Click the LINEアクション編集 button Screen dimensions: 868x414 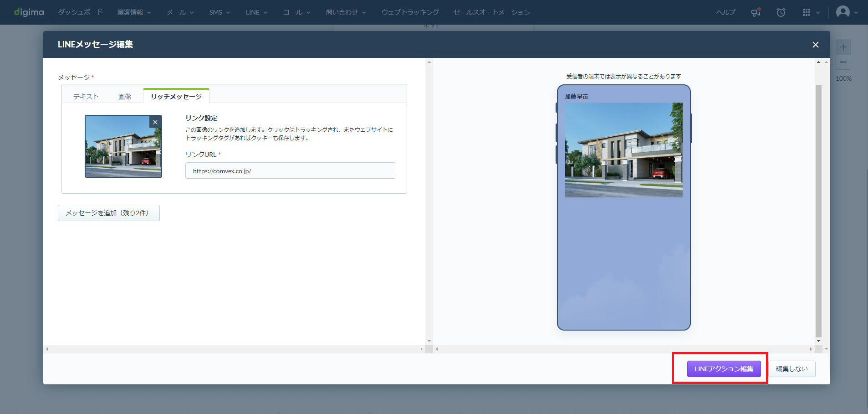pos(724,369)
